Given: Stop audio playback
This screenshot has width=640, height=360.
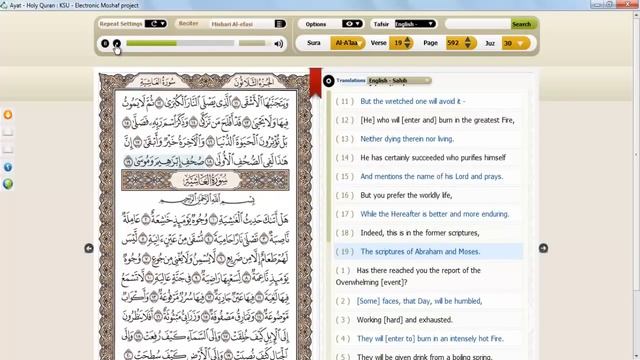Looking at the screenshot, I should pos(105,43).
